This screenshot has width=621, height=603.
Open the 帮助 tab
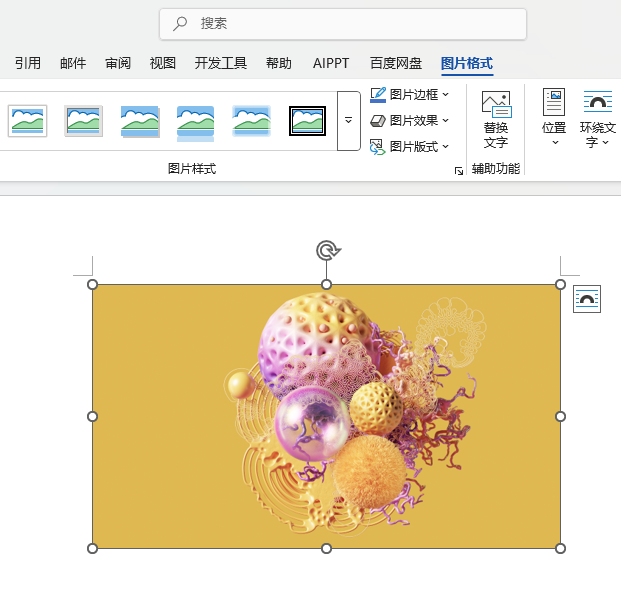(278, 63)
